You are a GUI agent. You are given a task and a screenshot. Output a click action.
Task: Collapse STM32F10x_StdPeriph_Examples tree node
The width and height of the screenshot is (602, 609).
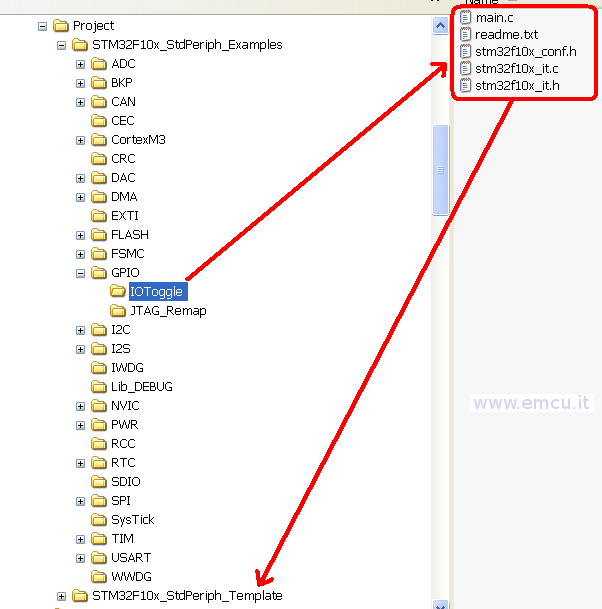tap(61, 45)
